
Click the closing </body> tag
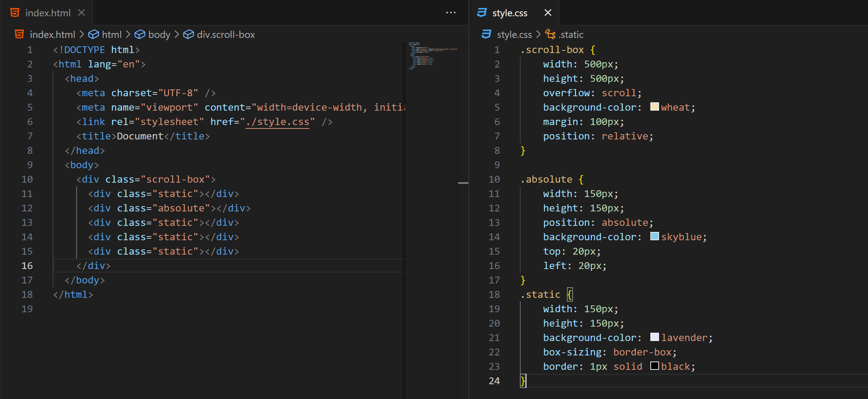(85, 280)
